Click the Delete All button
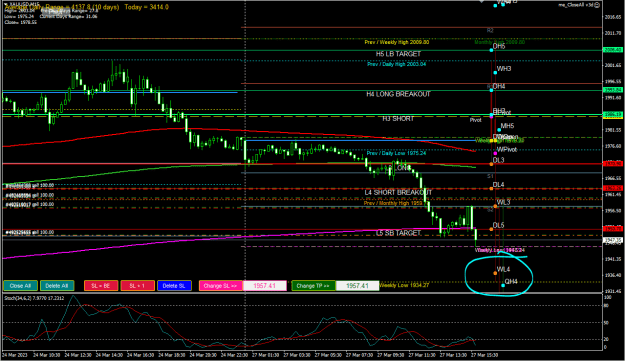Screen dimensions: 625x361 pyautogui.click(x=57, y=286)
